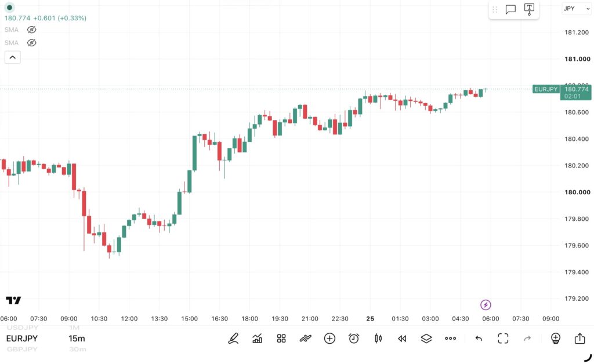Open object tree layers icon
Viewport: 594px width, 364px height.
pos(426,338)
